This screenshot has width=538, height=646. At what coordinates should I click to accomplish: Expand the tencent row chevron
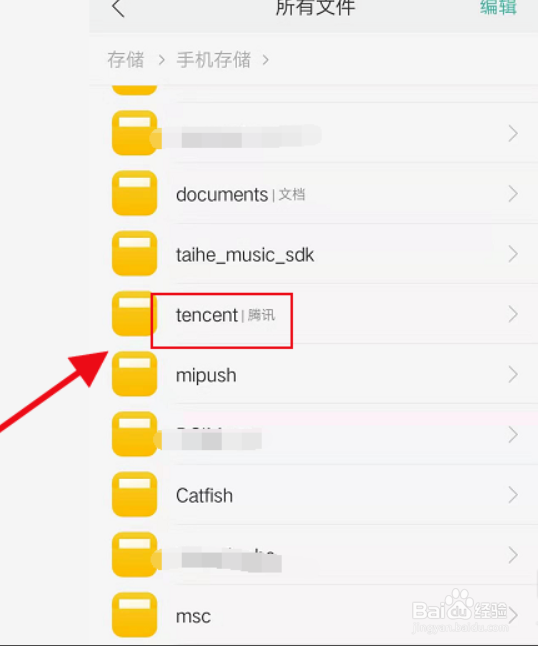click(x=513, y=314)
